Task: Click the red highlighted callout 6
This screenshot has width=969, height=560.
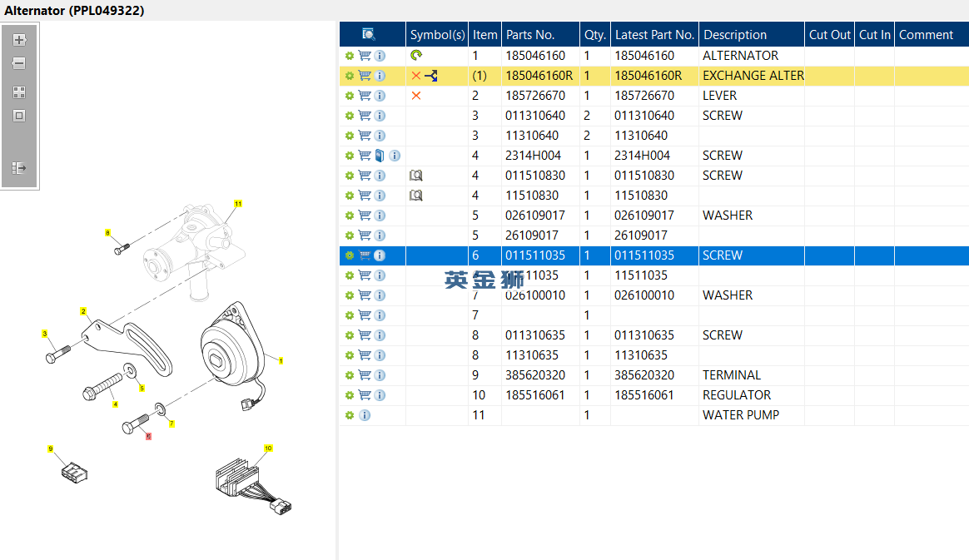Action: [148, 437]
